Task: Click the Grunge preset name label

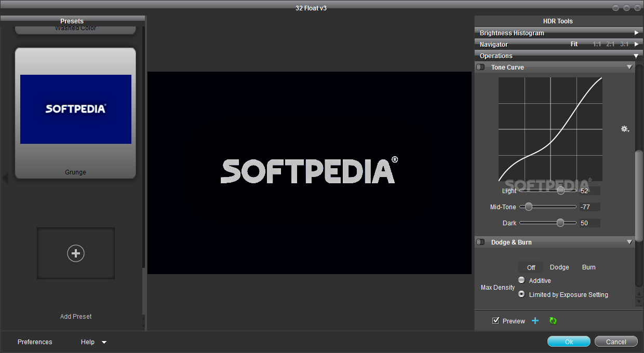Action: [76, 172]
